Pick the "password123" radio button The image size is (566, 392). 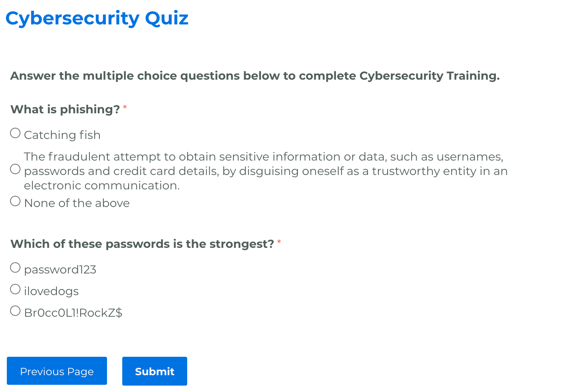(15, 267)
